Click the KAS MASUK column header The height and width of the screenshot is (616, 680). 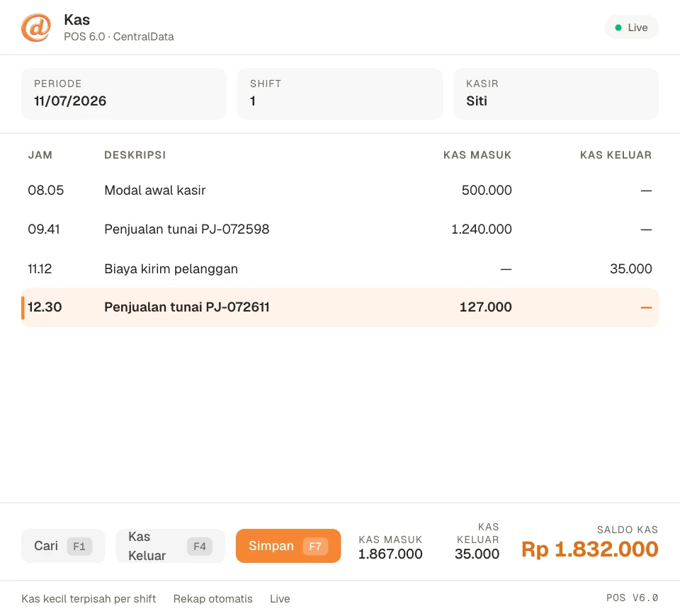477,155
